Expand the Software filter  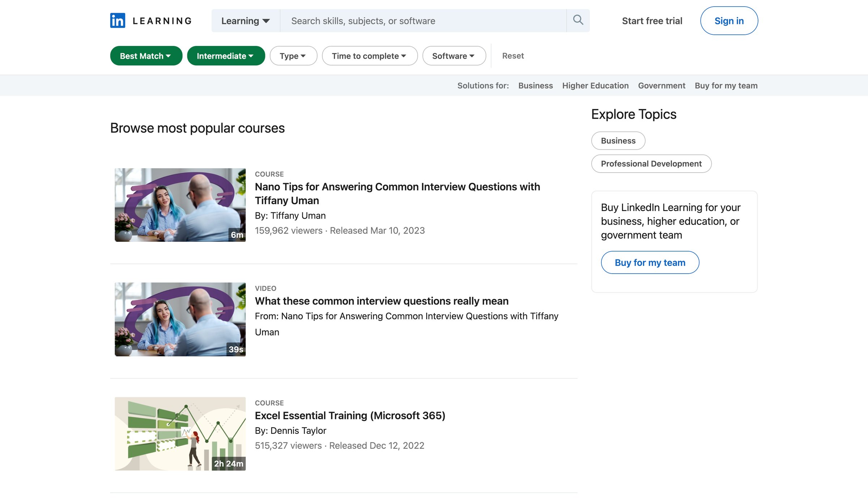point(454,56)
